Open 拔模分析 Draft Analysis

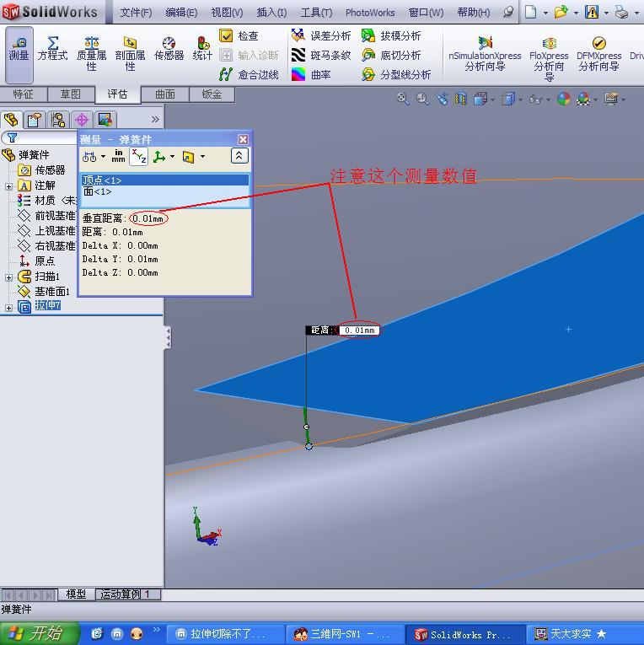coord(391,35)
